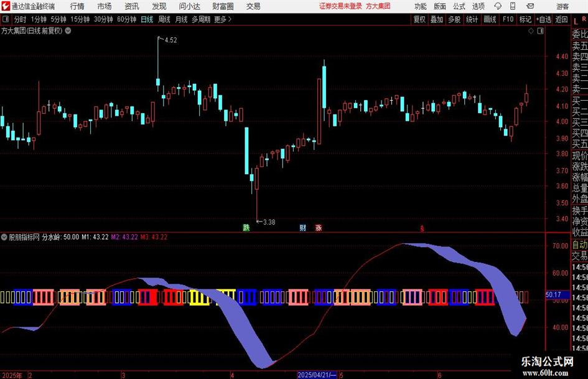
Task: Select the 日线 daily period
Action: click(147, 19)
